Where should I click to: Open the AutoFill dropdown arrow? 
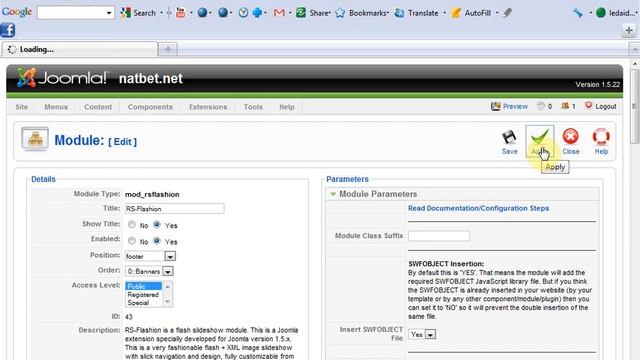click(497, 13)
